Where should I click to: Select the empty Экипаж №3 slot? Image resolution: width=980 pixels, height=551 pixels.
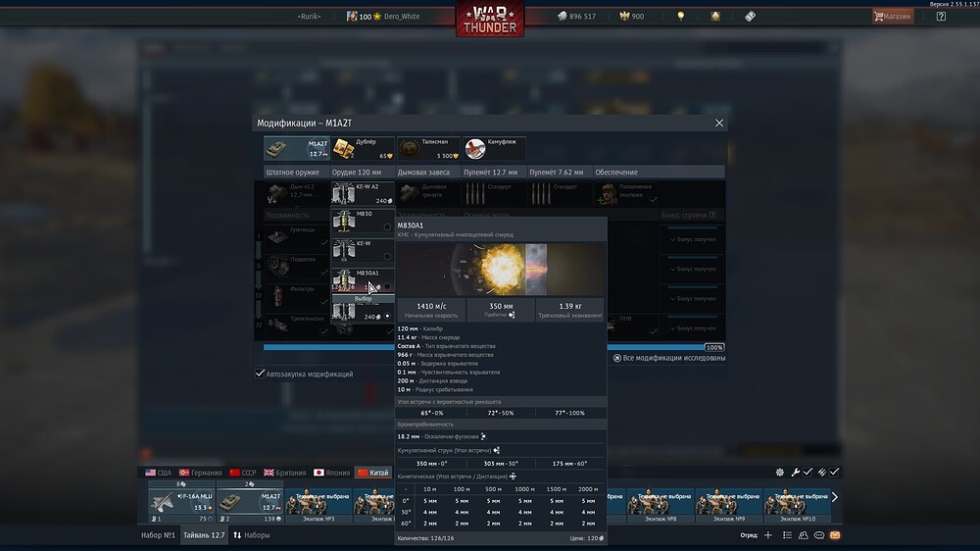pyautogui.click(x=318, y=506)
